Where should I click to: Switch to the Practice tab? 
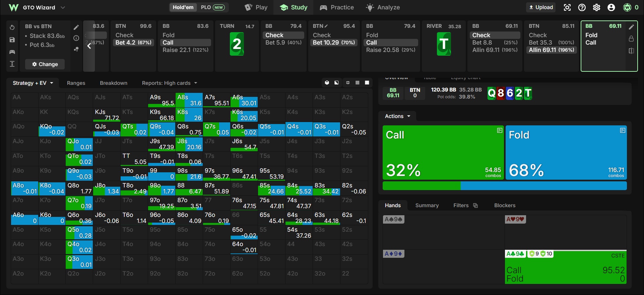coord(337,7)
